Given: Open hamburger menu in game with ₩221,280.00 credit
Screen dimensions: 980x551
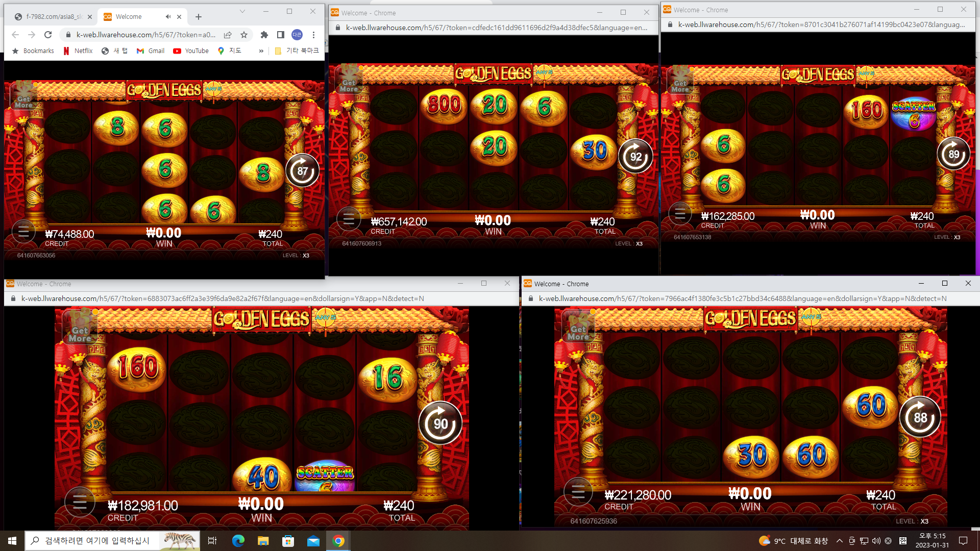Looking at the screenshot, I should click(x=578, y=492).
